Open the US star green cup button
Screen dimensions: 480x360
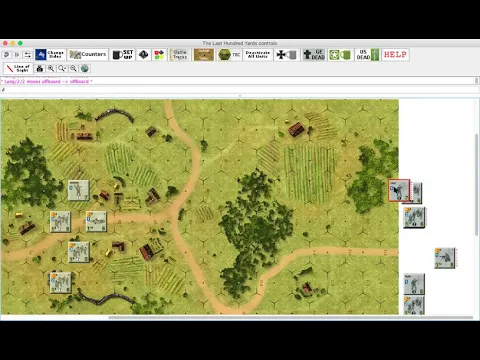[x=340, y=55]
